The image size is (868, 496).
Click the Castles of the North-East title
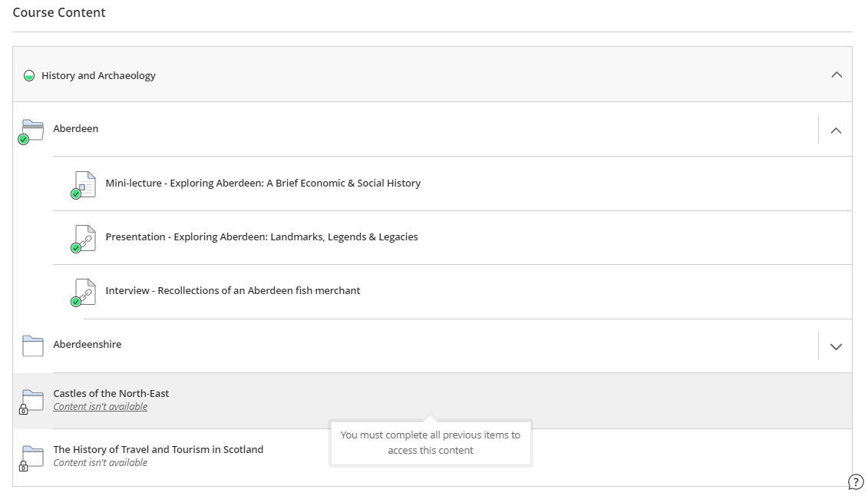click(x=111, y=393)
